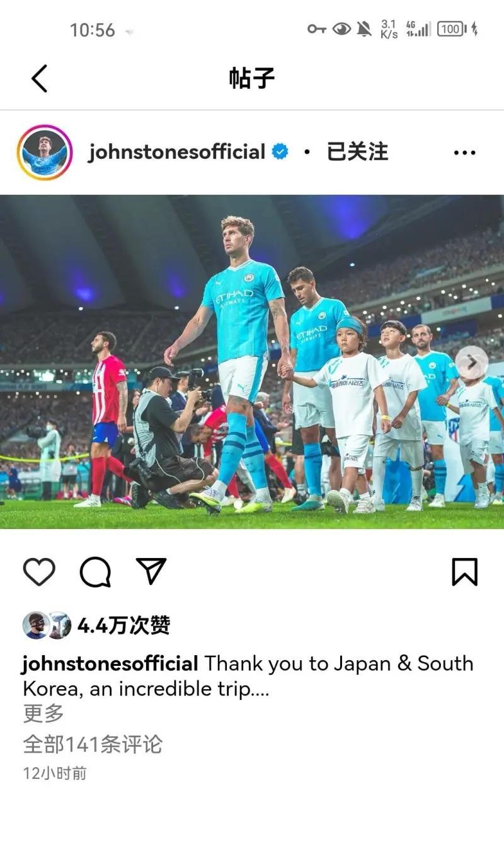Toggle the 已关注 following button
Viewport: 504px width, 862px height.
(357, 152)
